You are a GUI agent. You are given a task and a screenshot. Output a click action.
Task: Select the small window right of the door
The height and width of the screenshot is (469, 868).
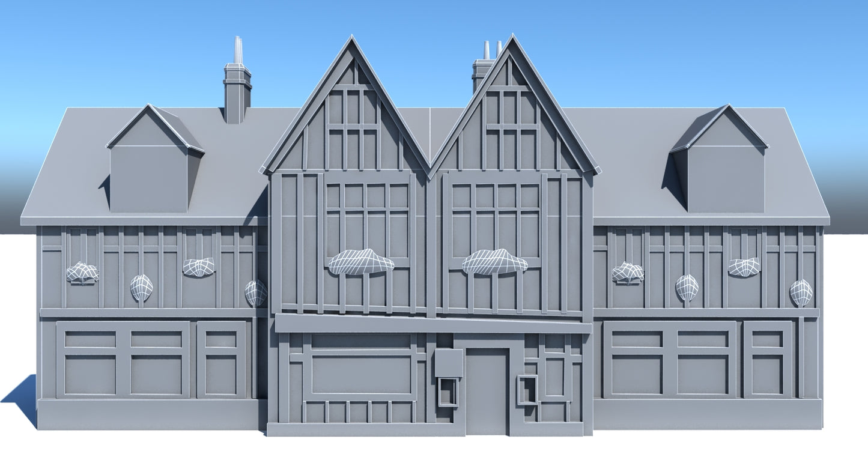point(527,390)
